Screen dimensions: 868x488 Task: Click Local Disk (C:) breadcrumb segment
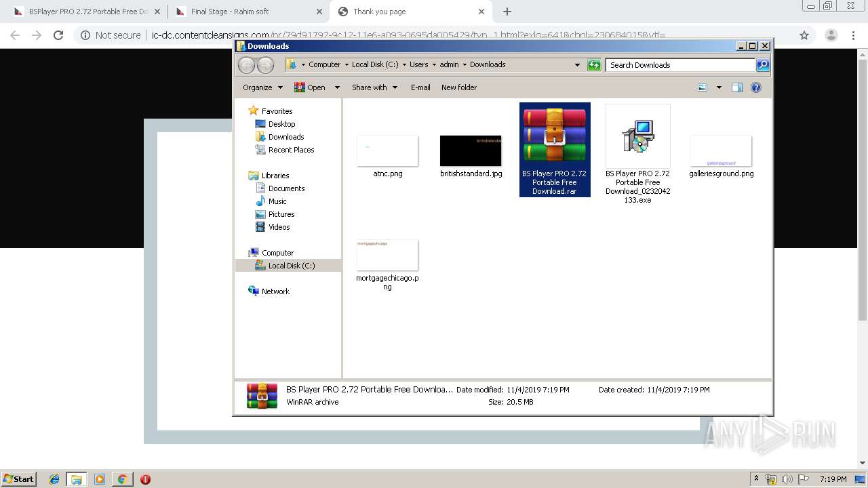pos(375,64)
